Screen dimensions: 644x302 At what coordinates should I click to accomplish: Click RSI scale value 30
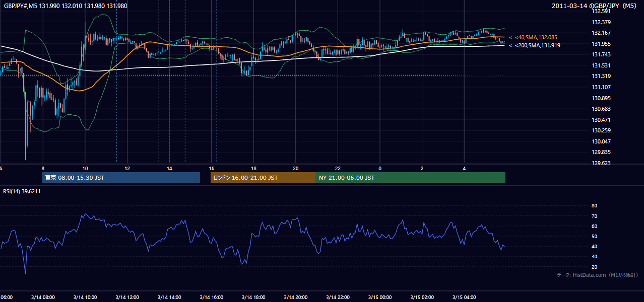pos(594,257)
